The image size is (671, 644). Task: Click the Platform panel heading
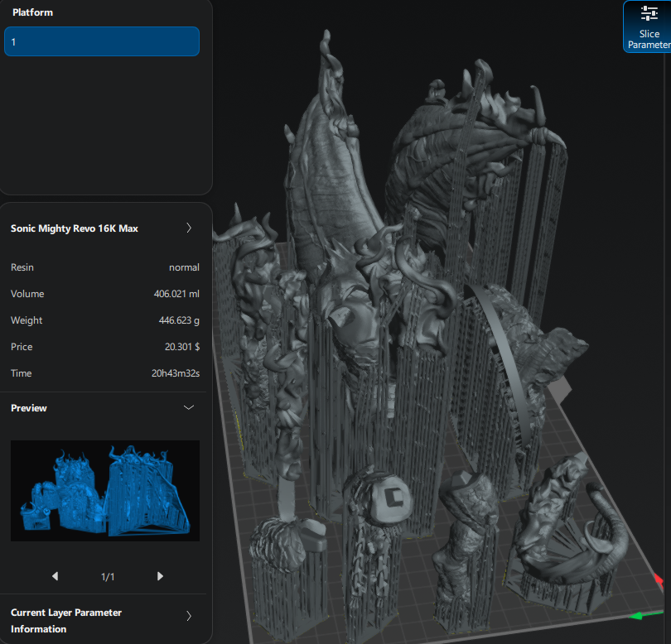[x=32, y=12]
